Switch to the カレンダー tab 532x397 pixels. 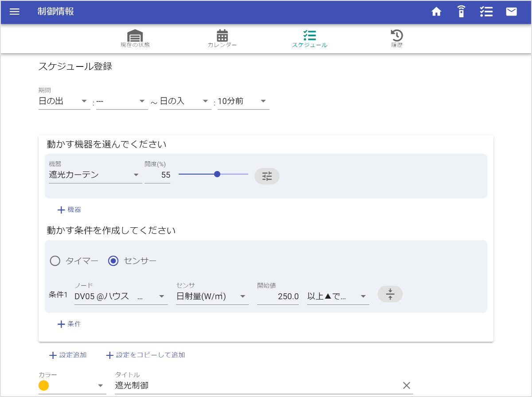pos(222,39)
